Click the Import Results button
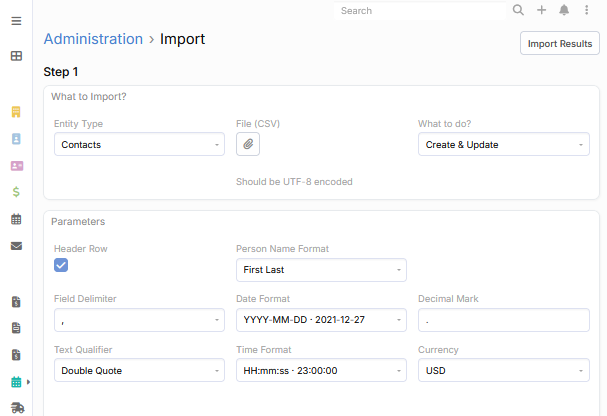 coord(560,43)
